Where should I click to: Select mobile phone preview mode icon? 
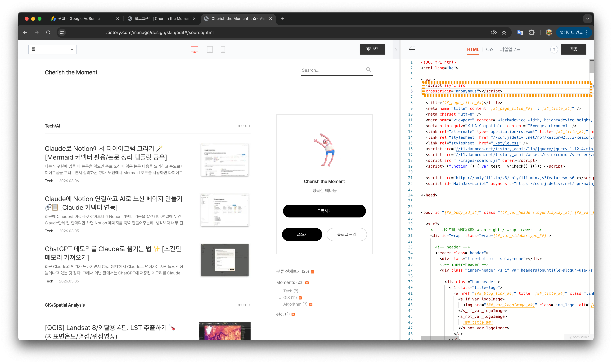(223, 49)
